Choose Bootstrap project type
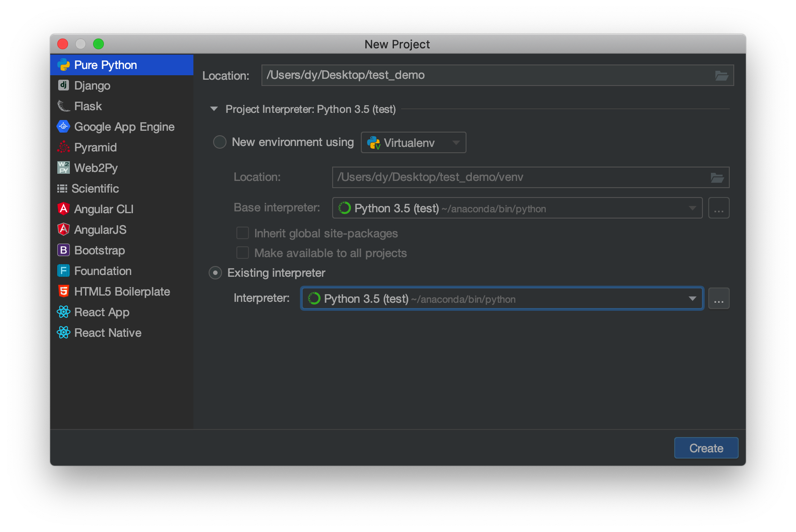 point(122,250)
